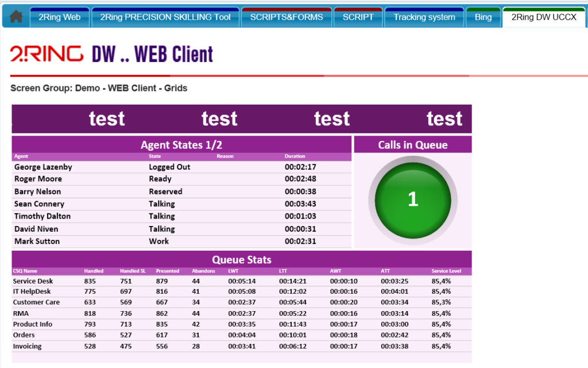588x368 pixels.
Task: Open the Tracking system tab
Action: pyautogui.click(x=424, y=17)
